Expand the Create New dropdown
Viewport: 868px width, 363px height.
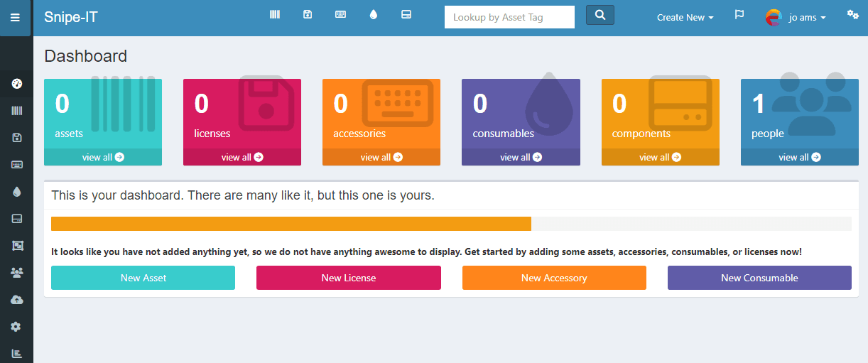coord(685,18)
